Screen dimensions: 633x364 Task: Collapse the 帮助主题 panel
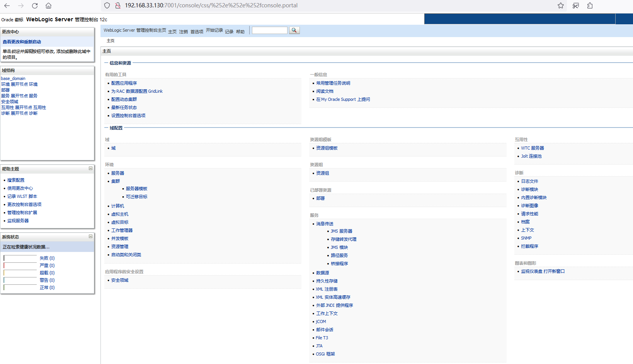(x=90, y=168)
